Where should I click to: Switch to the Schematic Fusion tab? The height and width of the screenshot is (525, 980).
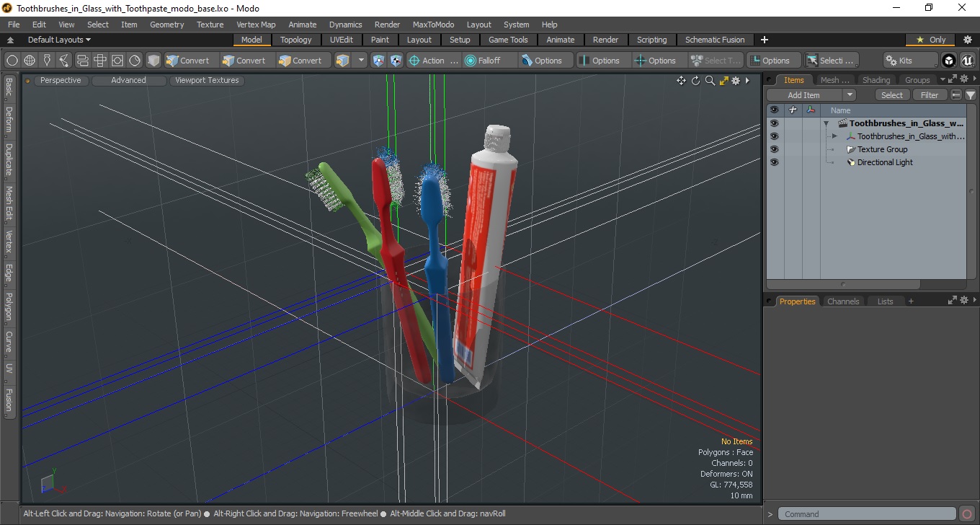pyautogui.click(x=715, y=40)
